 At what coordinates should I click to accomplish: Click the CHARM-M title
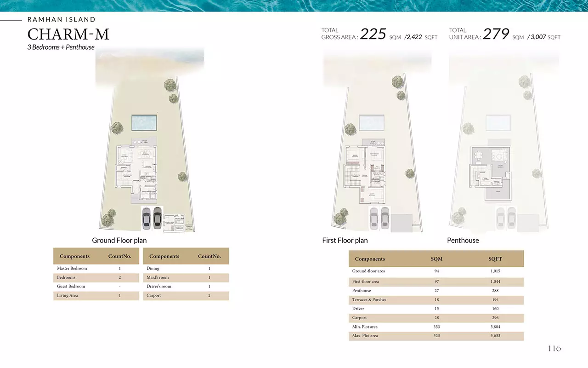[68, 34]
